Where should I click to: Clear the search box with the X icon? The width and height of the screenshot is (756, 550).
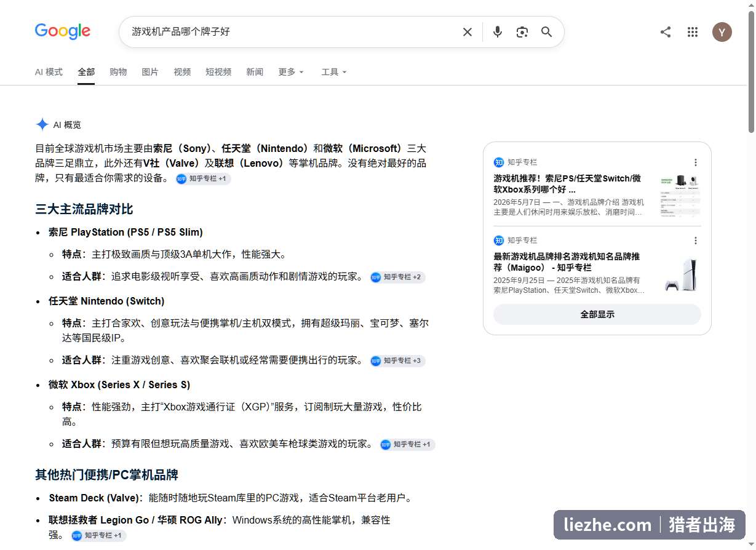(468, 32)
